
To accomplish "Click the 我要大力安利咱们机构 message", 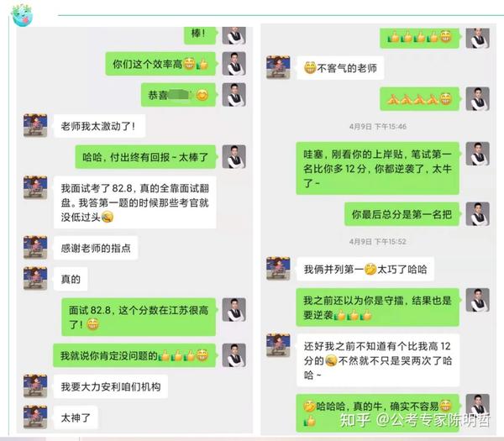I will click(111, 386).
